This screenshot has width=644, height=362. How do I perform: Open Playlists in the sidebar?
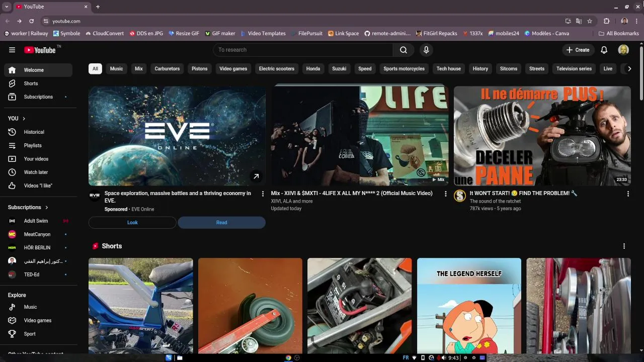coord(38,145)
